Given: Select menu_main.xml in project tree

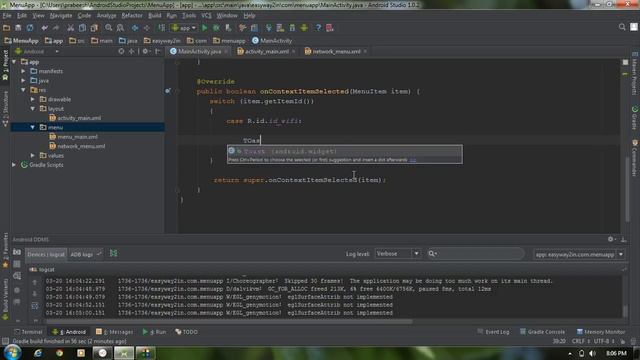Looking at the screenshot, I should tap(78, 137).
